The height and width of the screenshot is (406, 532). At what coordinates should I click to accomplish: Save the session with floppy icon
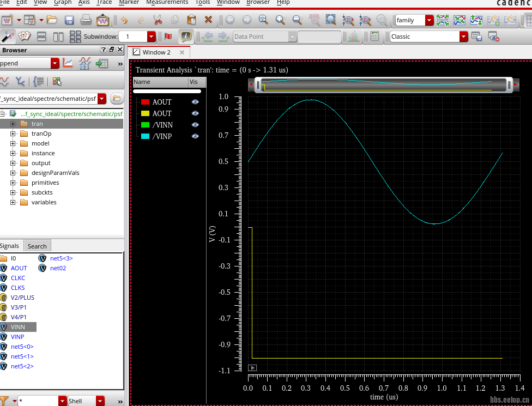tap(69, 20)
